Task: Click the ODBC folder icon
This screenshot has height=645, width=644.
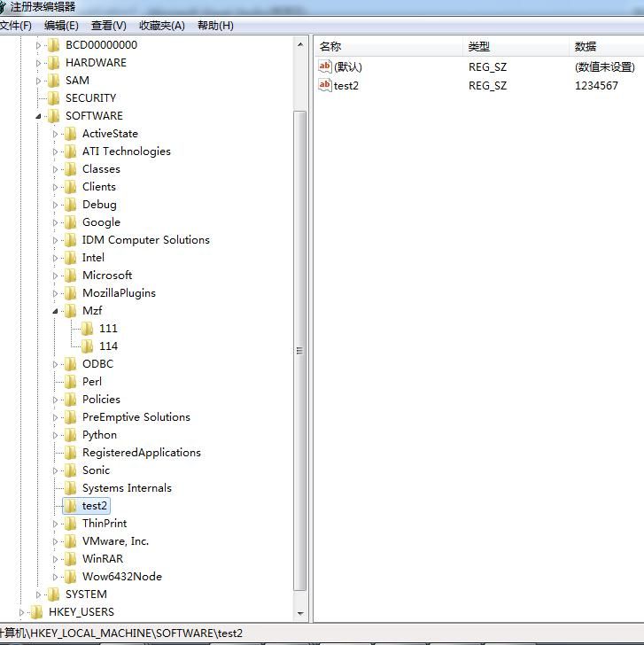Action: [x=71, y=363]
